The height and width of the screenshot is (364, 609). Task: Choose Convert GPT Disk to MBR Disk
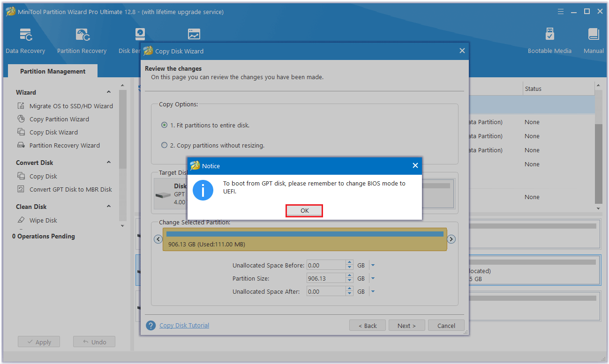click(71, 189)
